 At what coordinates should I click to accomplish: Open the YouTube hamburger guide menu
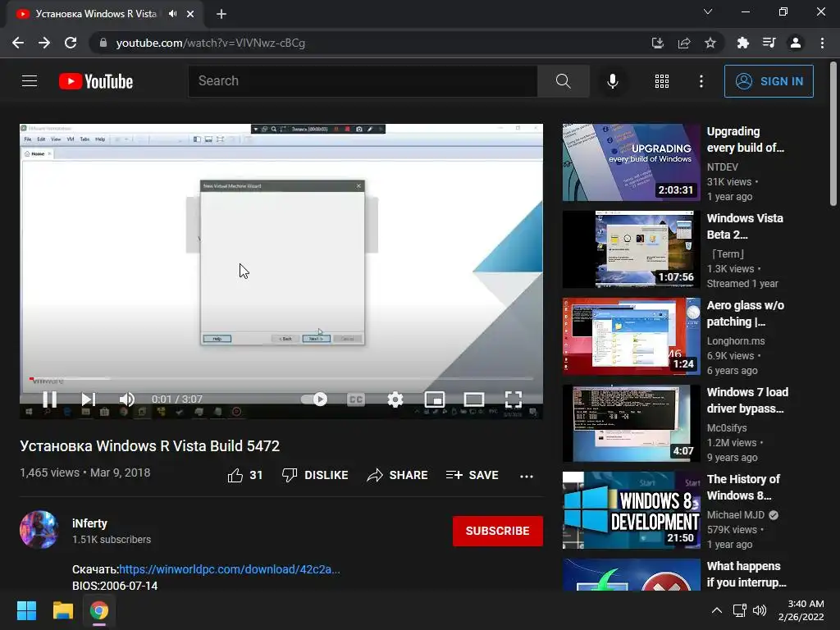(x=30, y=81)
